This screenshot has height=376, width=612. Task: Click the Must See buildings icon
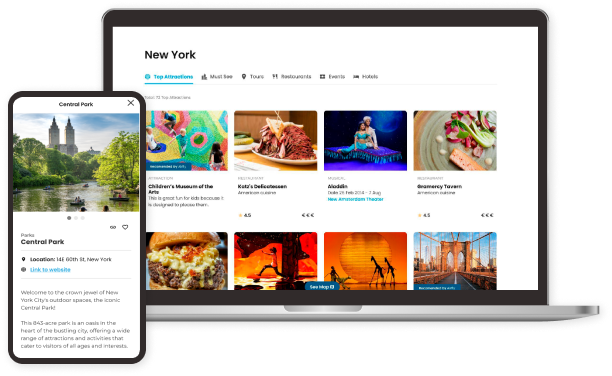[204, 77]
